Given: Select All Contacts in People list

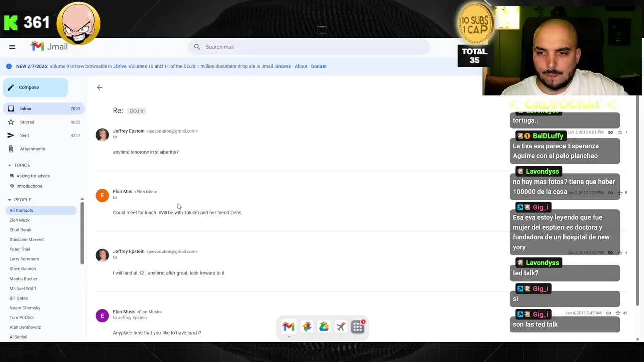Looking at the screenshot, I should point(40,210).
